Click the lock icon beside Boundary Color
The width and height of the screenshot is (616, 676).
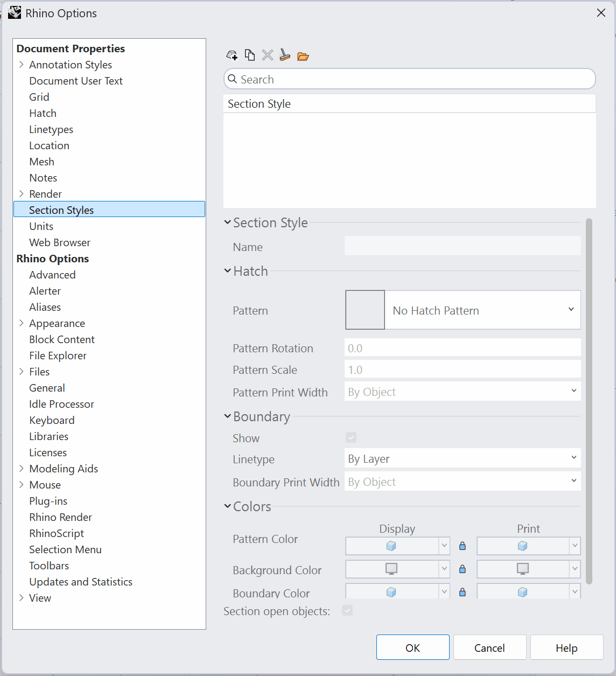[x=462, y=593]
